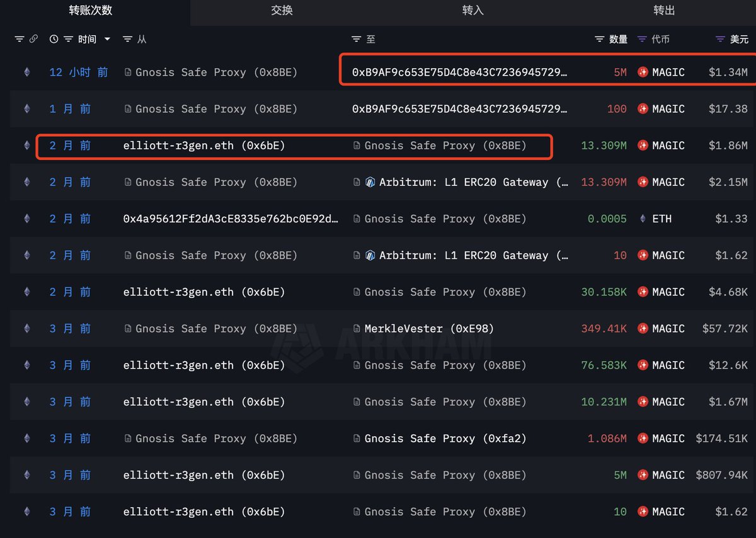This screenshot has width=756, height=538.
Task: Click contract icon before Gnosis Safe Proxy (0xfa2)
Action: point(357,438)
